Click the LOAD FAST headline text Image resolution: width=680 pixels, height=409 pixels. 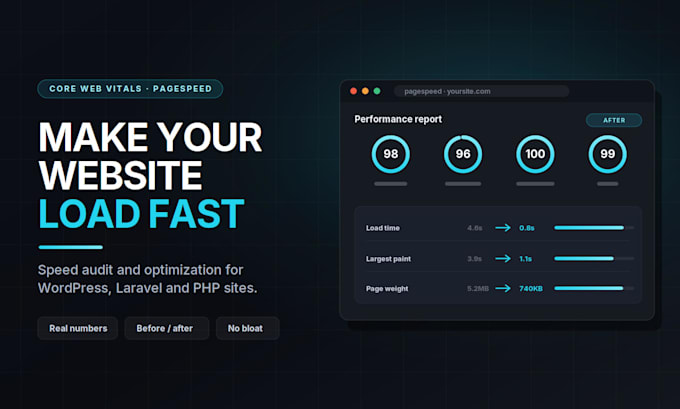click(141, 214)
